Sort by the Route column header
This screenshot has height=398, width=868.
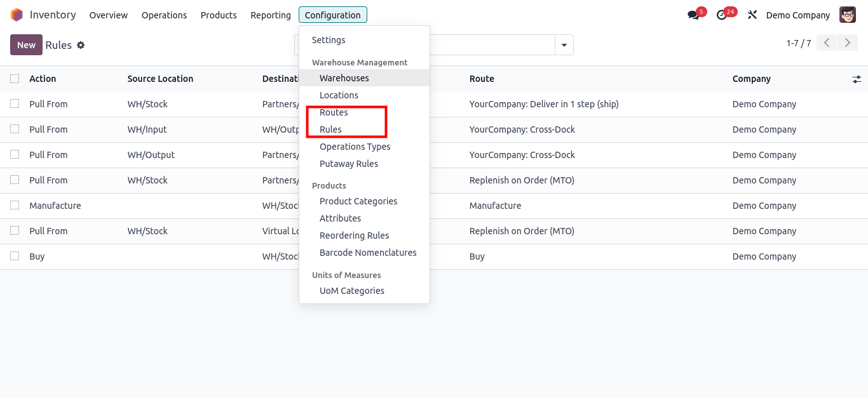tap(482, 79)
